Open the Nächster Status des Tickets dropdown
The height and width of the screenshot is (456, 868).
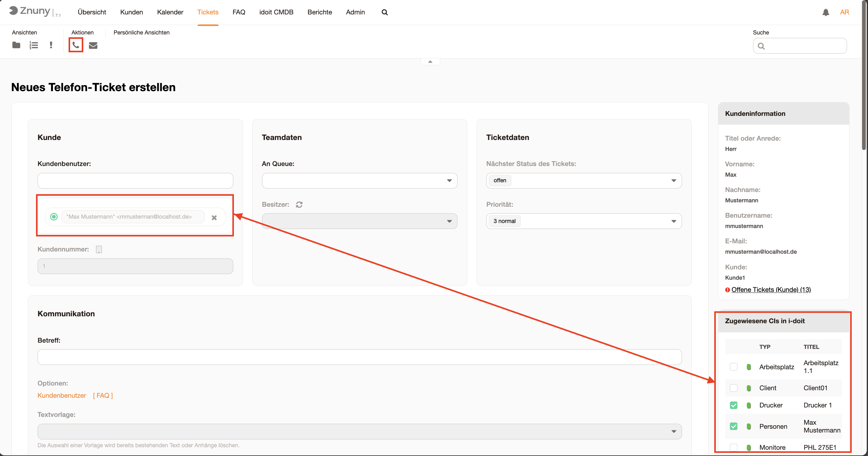click(x=584, y=181)
